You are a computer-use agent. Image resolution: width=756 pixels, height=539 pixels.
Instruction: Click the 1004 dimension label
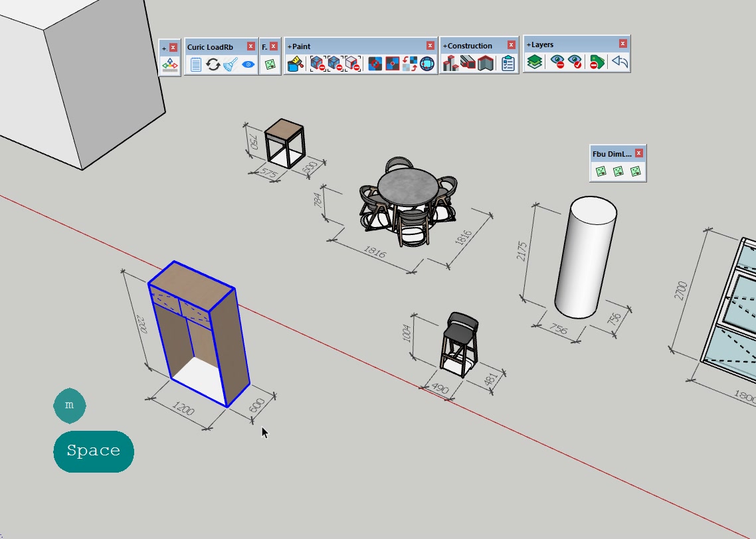(407, 334)
